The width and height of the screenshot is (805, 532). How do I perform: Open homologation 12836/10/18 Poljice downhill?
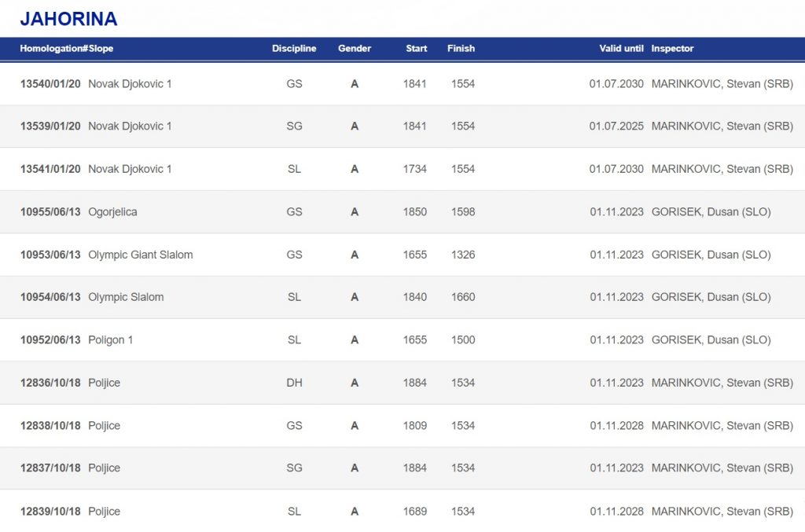click(50, 383)
